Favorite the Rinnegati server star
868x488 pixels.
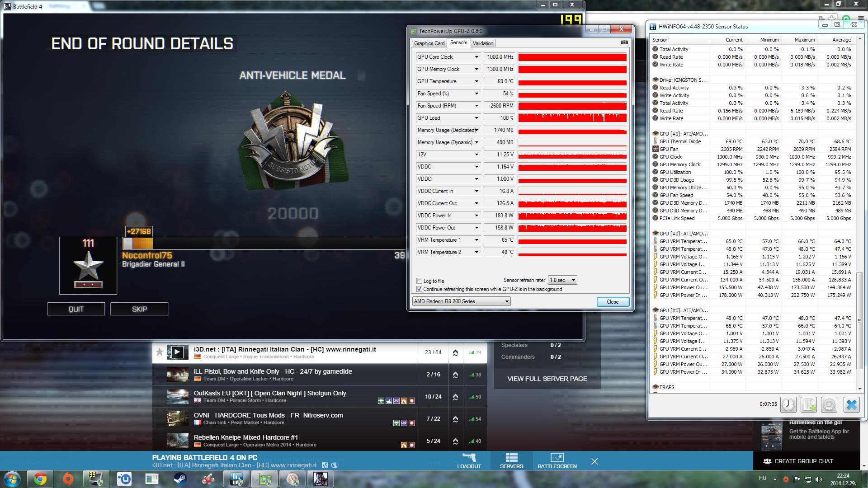pyautogui.click(x=159, y=352)
